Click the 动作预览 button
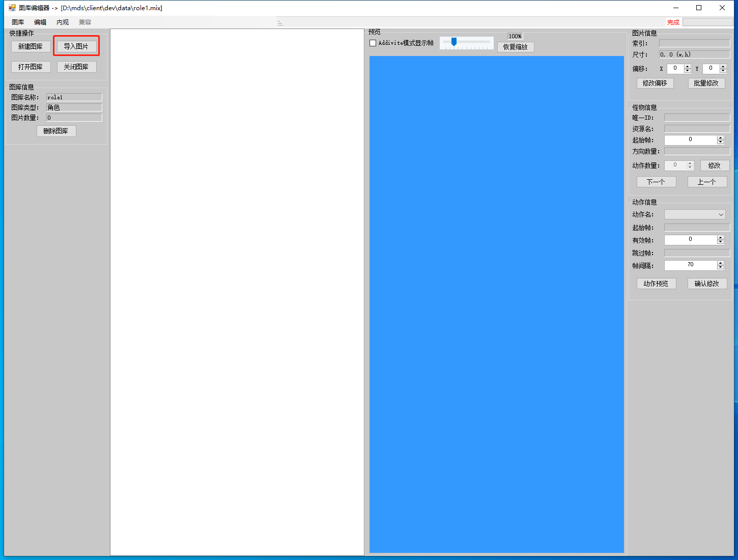The height and width of the screenshot is (560, 738). click(x=656, y=284)
